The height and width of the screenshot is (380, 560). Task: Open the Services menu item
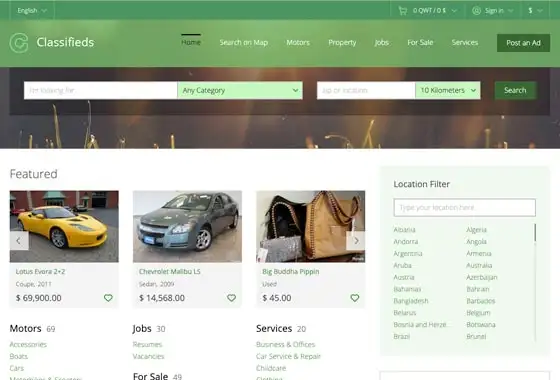pyautogui.click(x=465, y=42)
